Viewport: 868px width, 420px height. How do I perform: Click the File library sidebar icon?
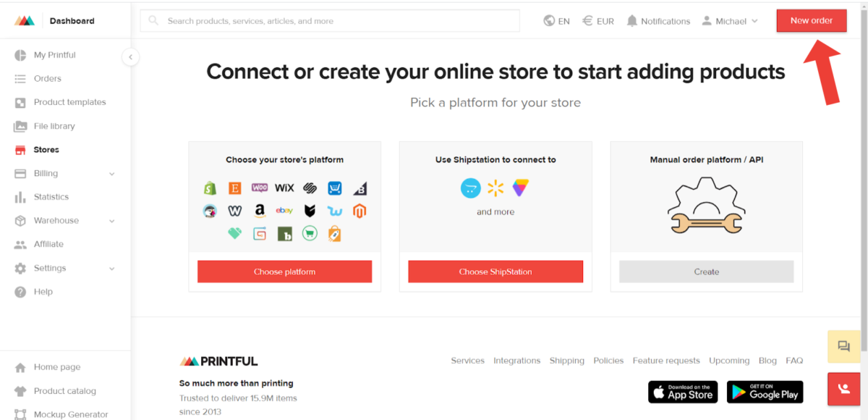20,126
